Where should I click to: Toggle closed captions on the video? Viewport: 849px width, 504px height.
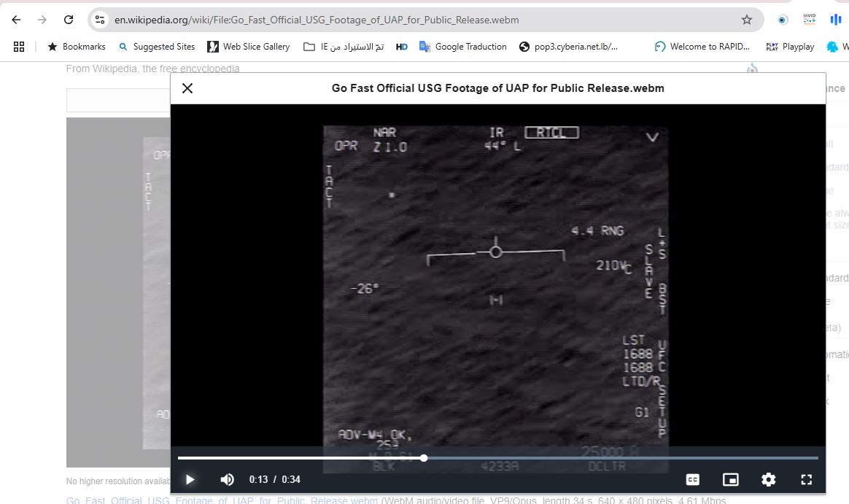[692, 479]
